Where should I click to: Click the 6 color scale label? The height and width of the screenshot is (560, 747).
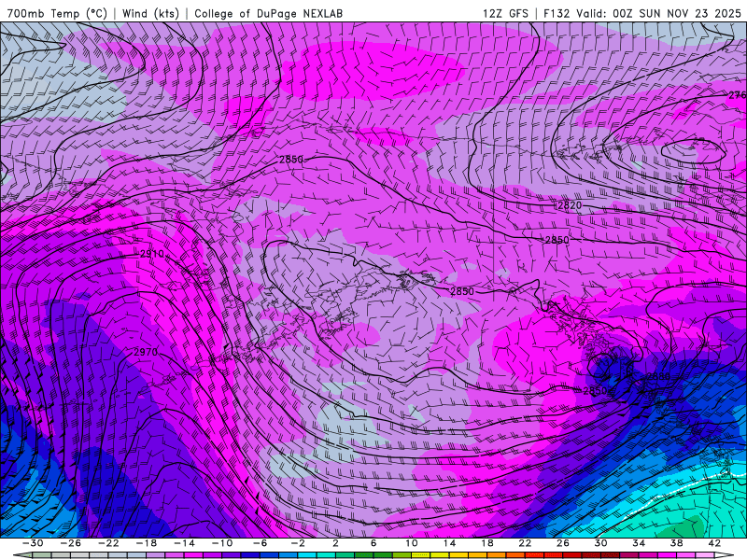(x=373, y=543)
